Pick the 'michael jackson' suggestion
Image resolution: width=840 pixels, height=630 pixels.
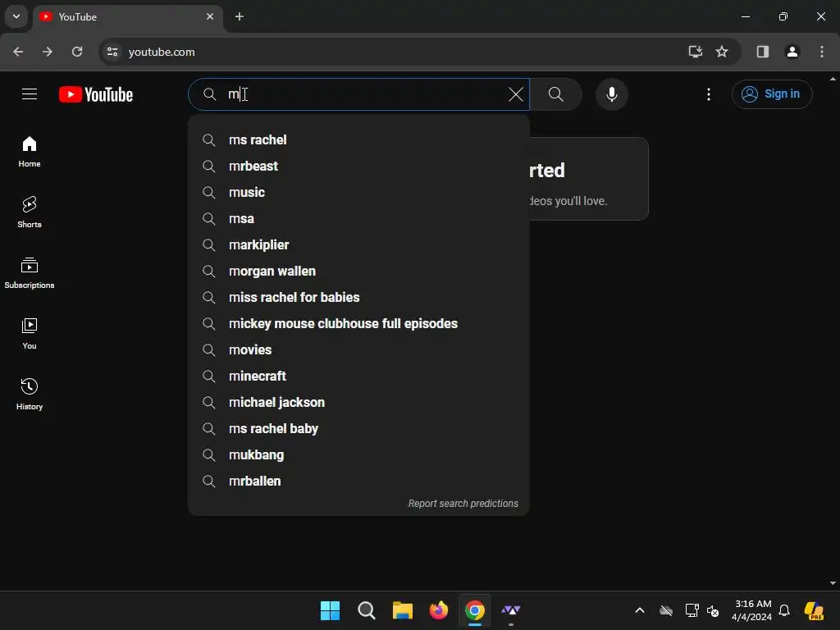(358, 402)
